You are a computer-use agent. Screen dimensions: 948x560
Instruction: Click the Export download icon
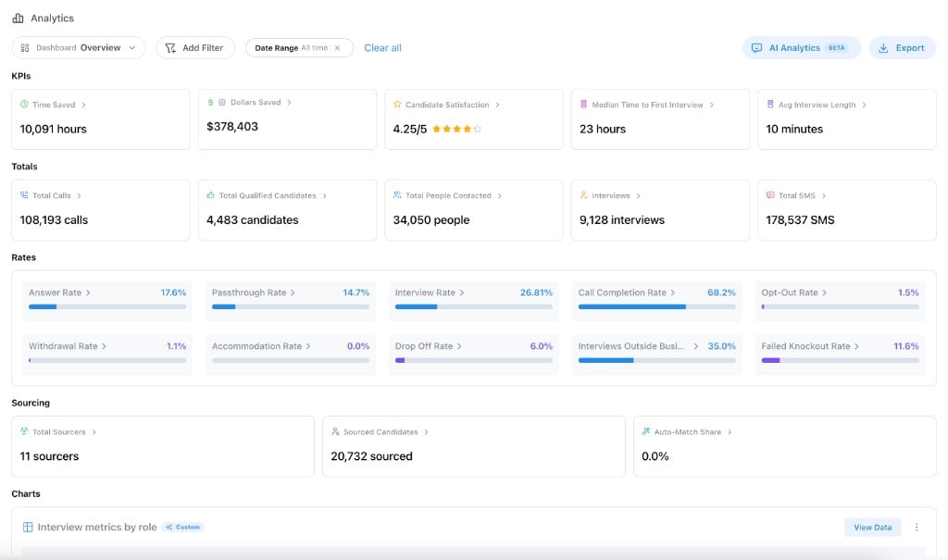click(x=883, y=48)
